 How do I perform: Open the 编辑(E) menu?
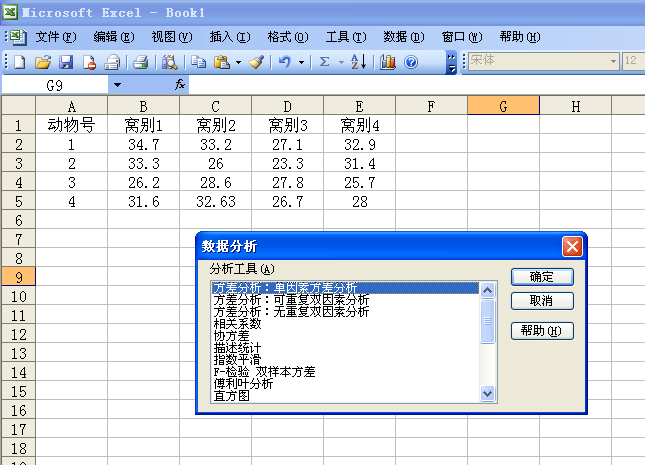[114, 37]
